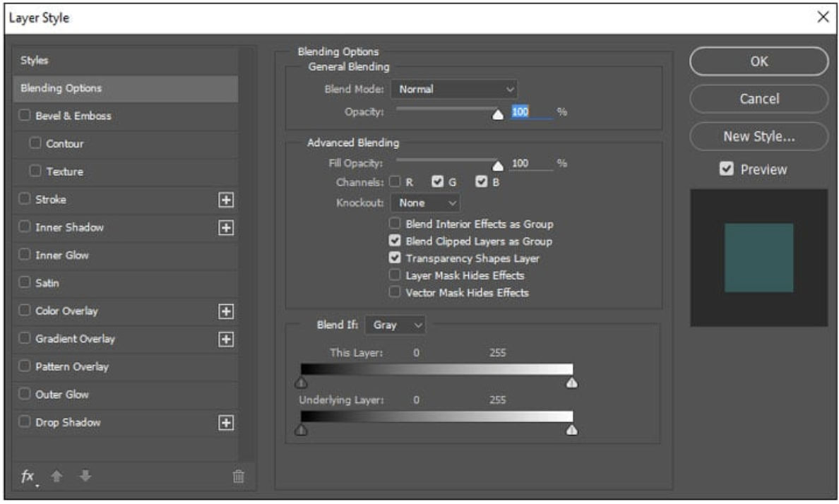The image size is (839, 504).
Task: Click the This Layer gradient bar
Action: (x=436, y=369)
